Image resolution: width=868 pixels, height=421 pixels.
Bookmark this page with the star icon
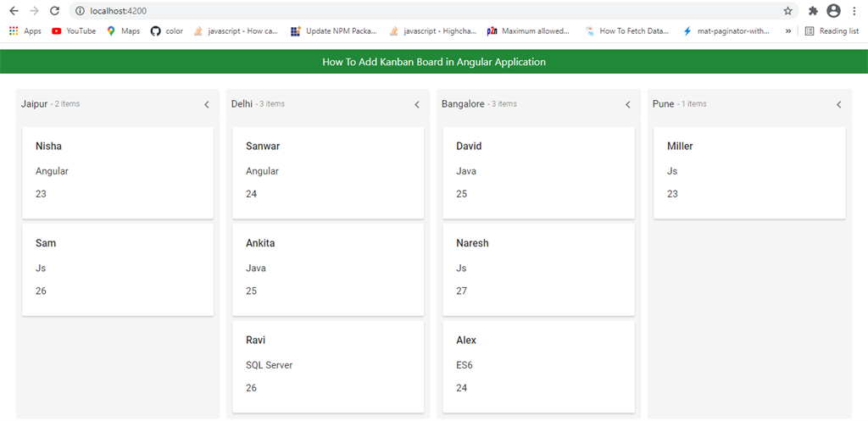(788, 11)
